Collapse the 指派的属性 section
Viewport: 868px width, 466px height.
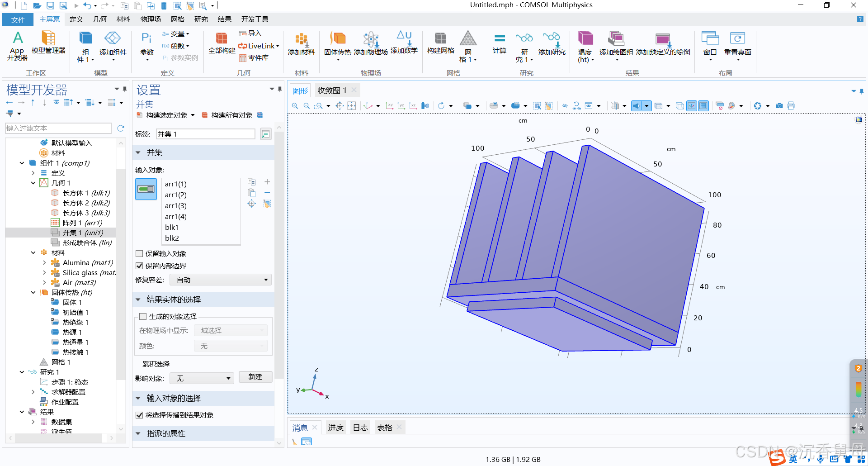click(138, 434)
